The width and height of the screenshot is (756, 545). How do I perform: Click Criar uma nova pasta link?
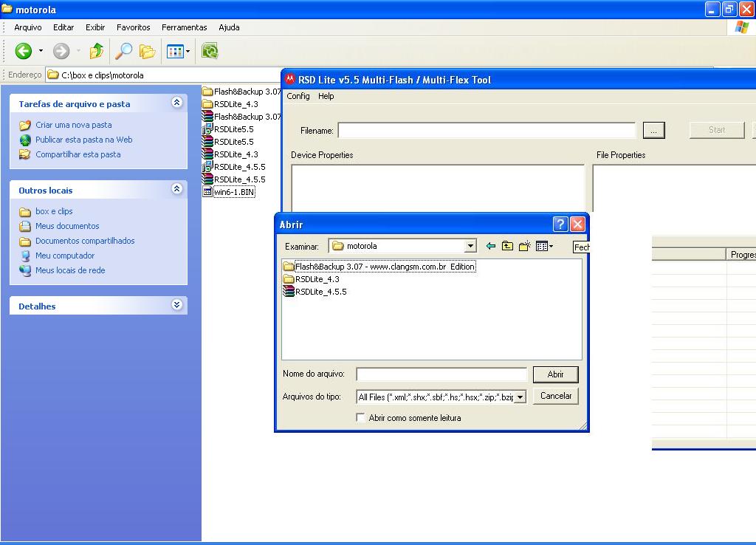73,125
